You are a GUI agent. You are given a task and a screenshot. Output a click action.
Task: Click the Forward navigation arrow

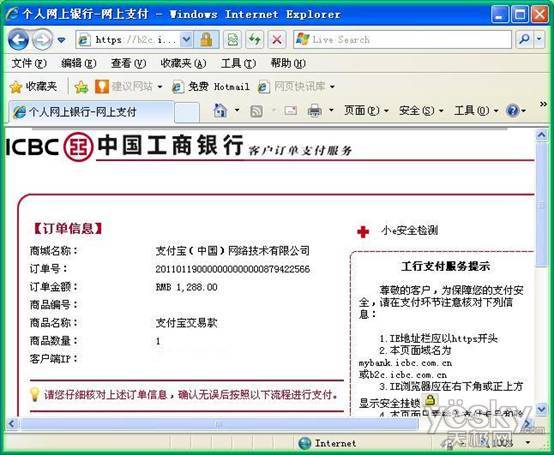42,40
